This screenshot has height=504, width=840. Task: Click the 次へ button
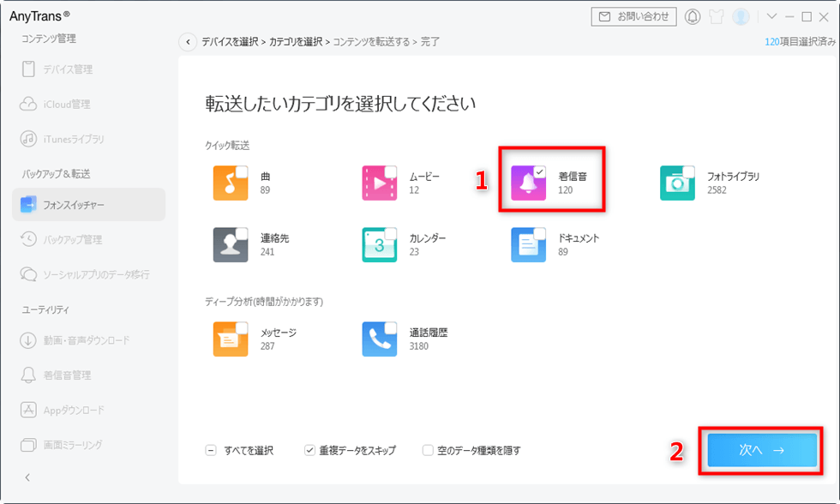coord(762,451)
